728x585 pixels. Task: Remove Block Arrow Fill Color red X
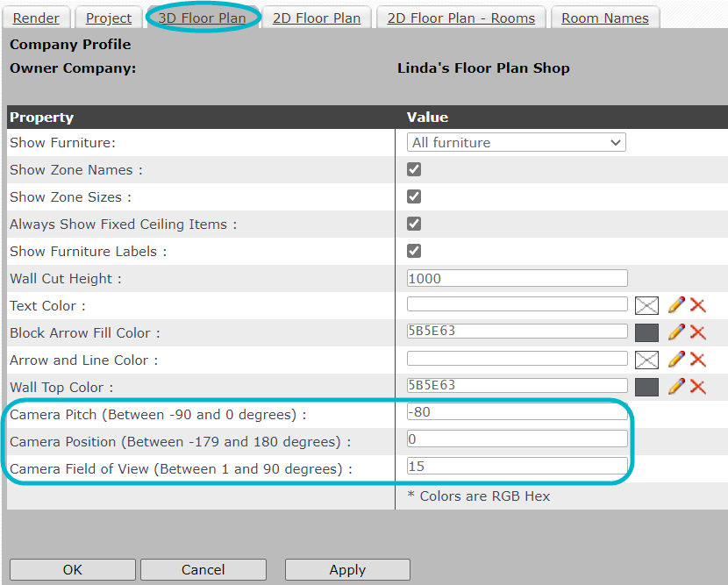[698, 332]
